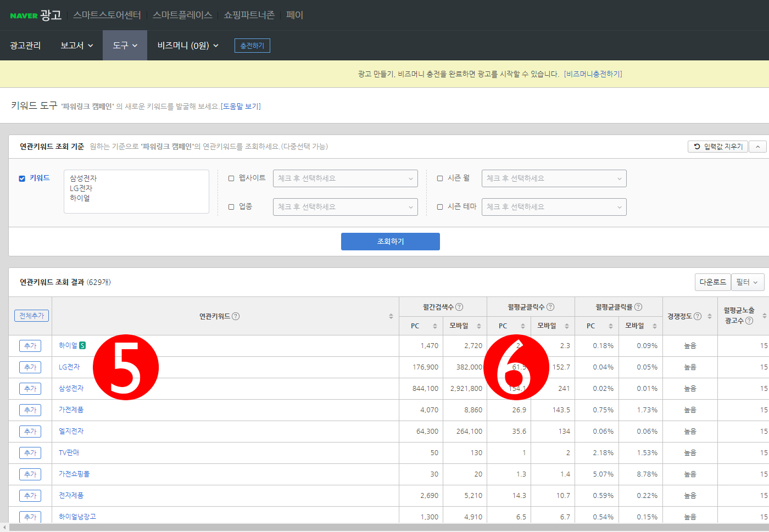769x532 pixels.
Task: Click help icon next to 월평균클릭률
Action: [x=638, y=307]
